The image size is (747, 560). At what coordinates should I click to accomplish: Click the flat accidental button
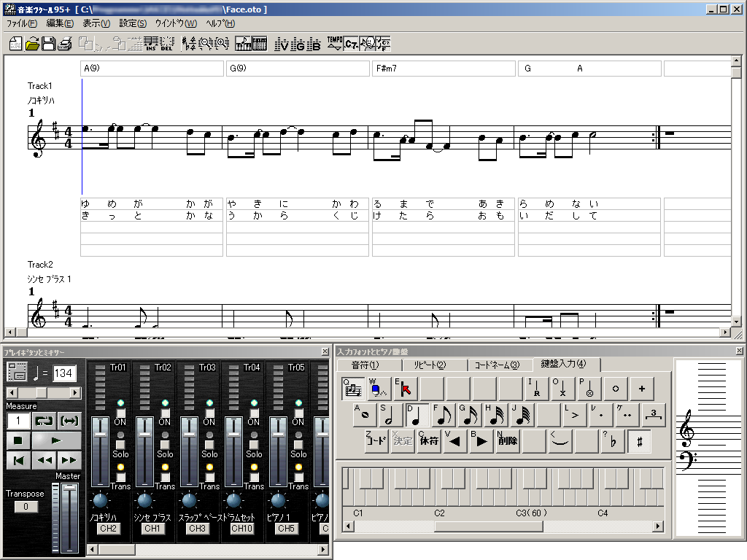tap(613, 441)
